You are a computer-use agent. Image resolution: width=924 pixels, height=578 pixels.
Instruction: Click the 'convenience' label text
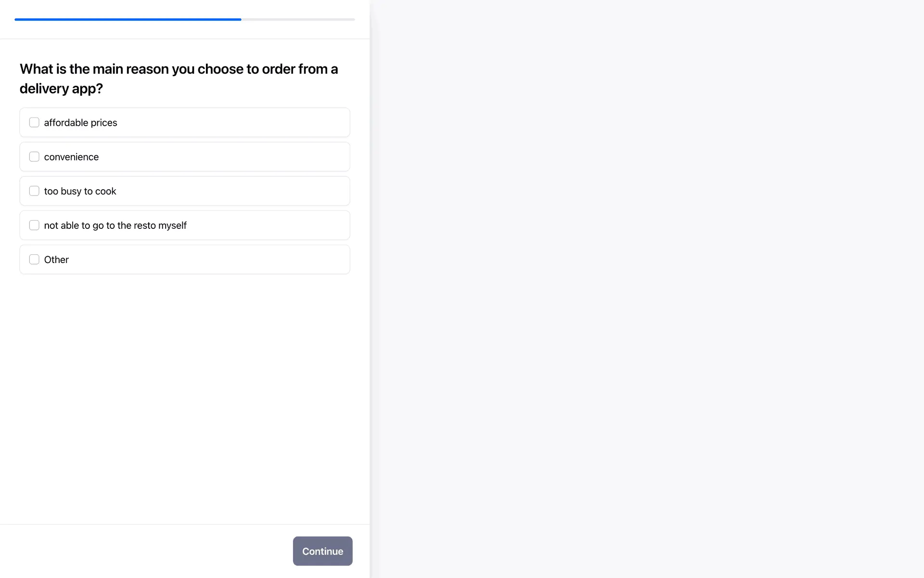(71, 157)
